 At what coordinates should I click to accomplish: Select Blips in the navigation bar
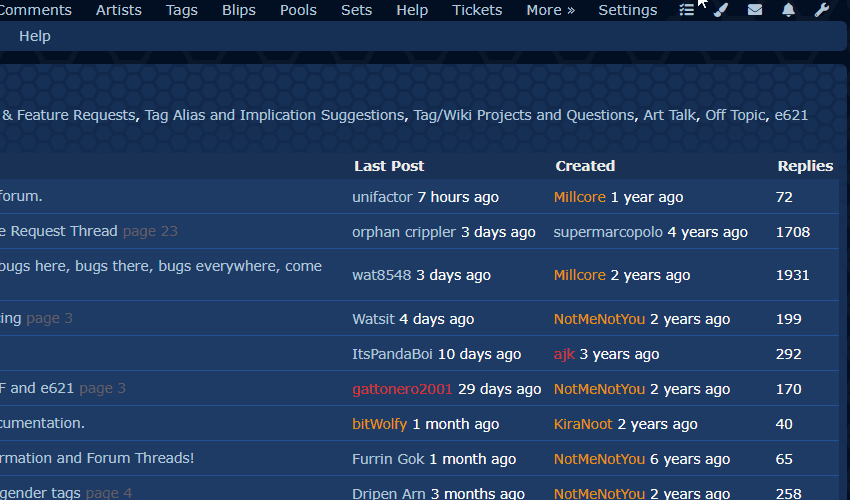tap(239, 10)
